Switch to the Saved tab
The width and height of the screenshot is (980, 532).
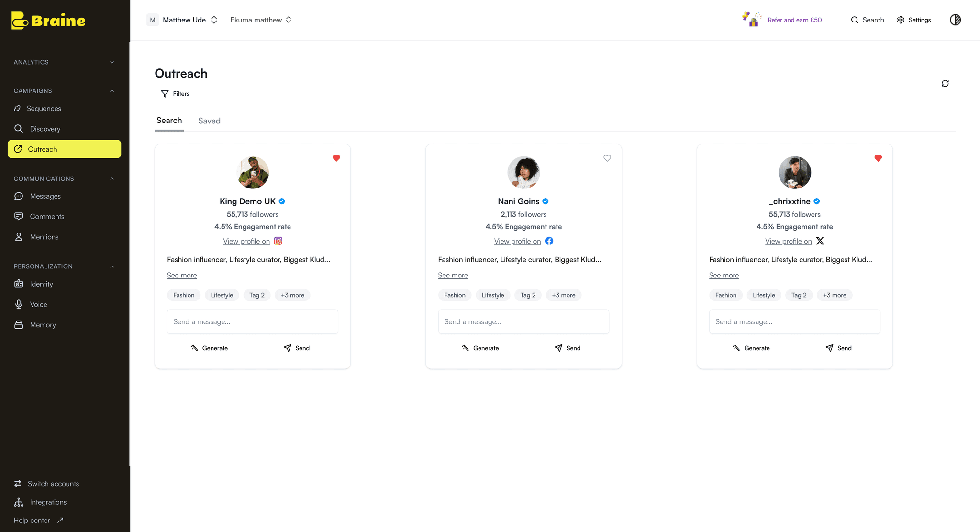pyautogui.click(x=209, y=121)
